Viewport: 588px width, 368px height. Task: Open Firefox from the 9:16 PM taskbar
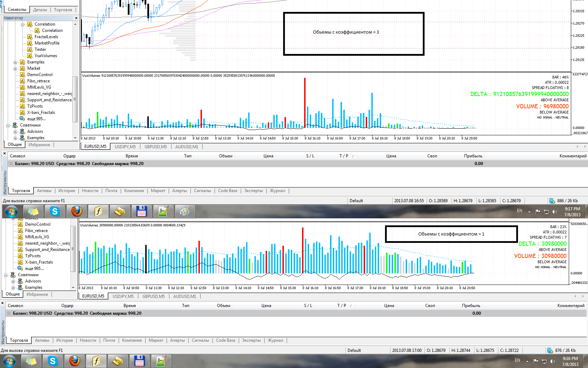pyautogui.click(x=75, y=361)
